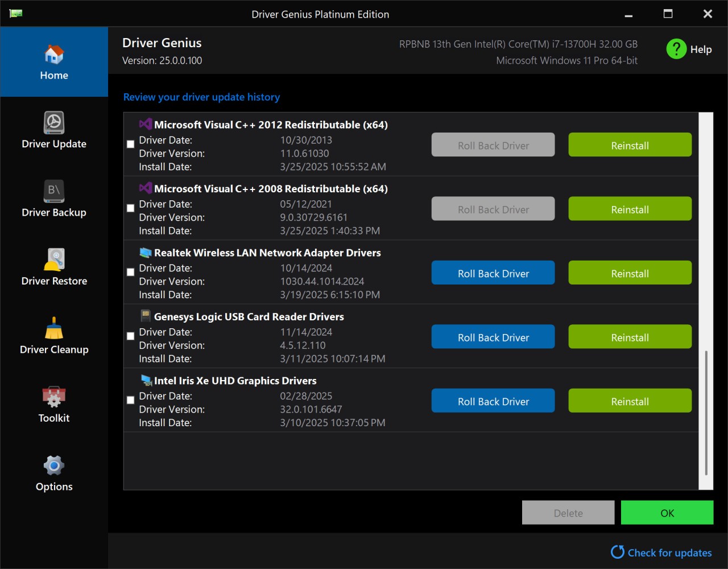Open Driver Update in the sidebar

point(54,123)
